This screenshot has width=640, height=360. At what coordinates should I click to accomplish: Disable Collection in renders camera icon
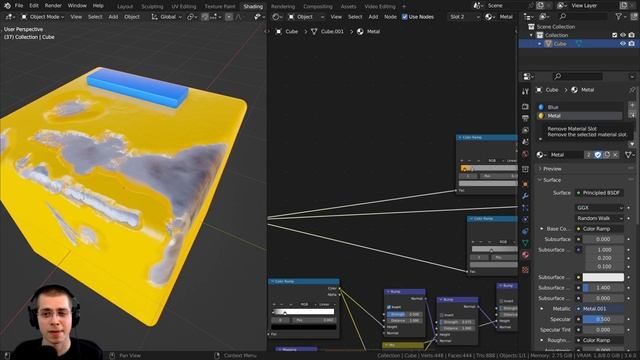[x=632, y=35]
